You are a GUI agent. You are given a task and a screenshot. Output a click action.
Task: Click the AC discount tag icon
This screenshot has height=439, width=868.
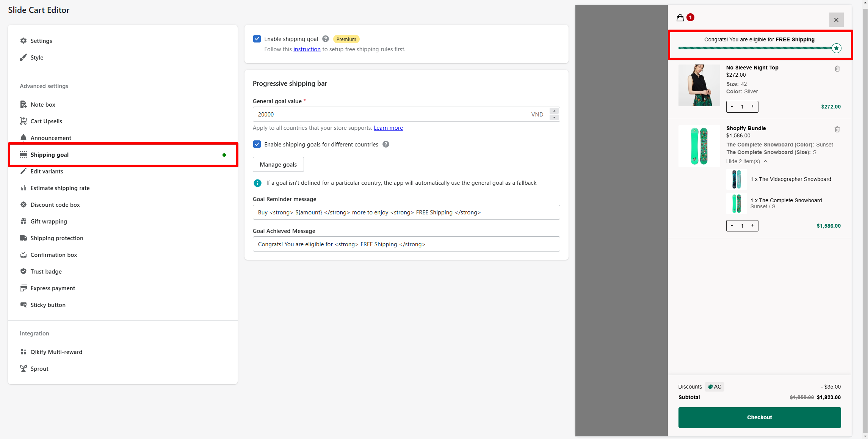pyautogui.click(x=710, y=387)
